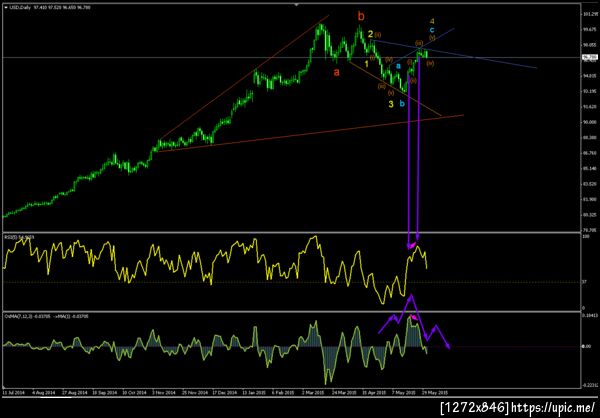Select the yellow '3' wave label
This screenshot has height=418, width=600.
pyautogui.click(x=391, y=104)
